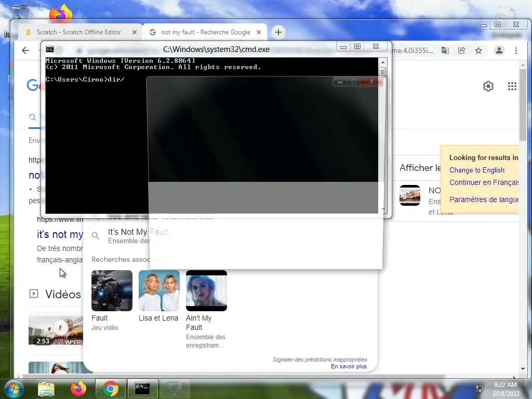Screen dimensions: 532x399
Task: Click 'Continuer en Français' link
Action: click(x=484, y=182)
